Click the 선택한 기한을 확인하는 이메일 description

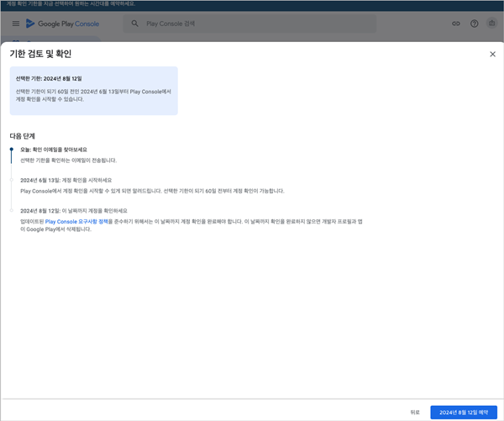pos(69,161)
